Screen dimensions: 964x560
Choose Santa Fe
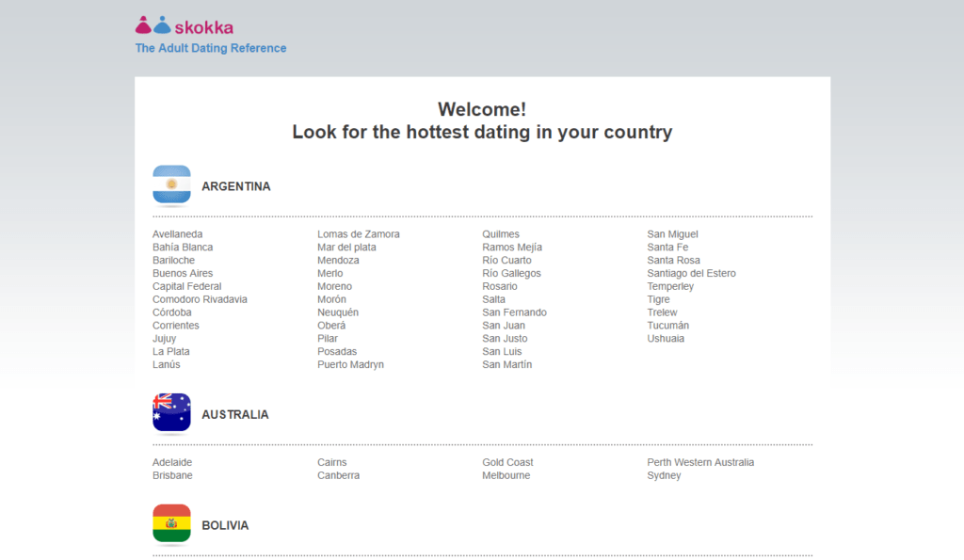point(667,248)
